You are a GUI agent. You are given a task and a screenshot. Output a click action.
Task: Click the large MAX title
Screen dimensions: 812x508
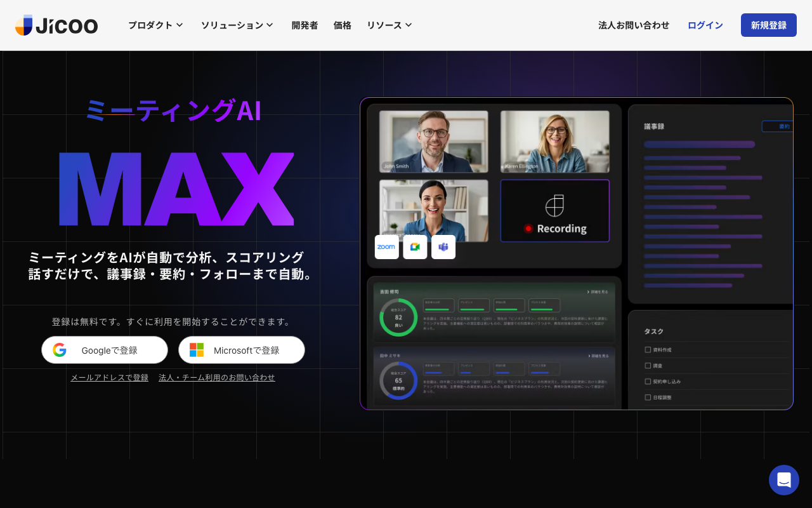(x=176, y=189)
